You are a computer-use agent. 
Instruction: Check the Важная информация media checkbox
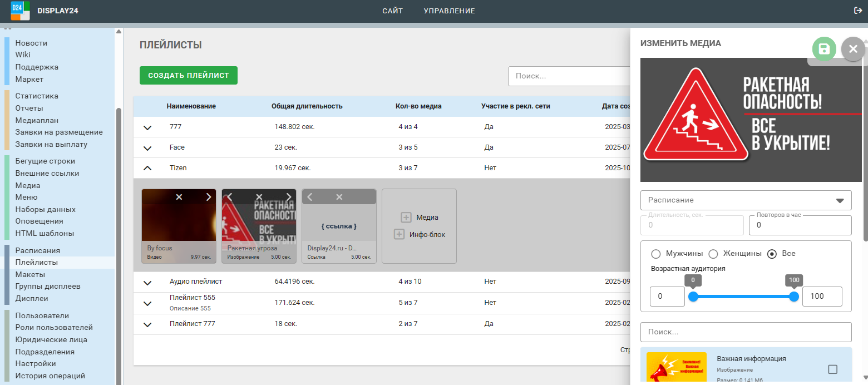click(832, 369)
